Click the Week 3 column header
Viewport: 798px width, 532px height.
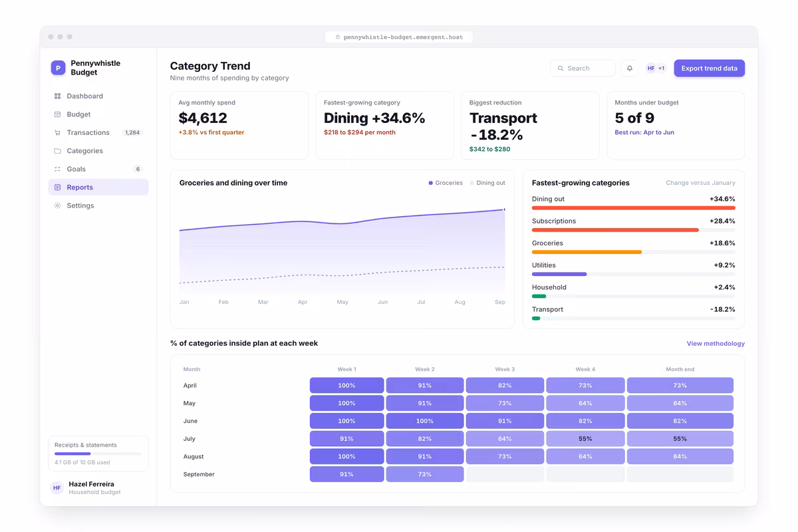[x=505, y=369]
